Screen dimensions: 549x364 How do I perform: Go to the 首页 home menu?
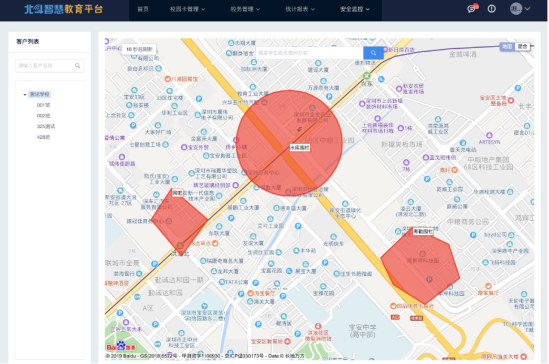pos(143,9)
